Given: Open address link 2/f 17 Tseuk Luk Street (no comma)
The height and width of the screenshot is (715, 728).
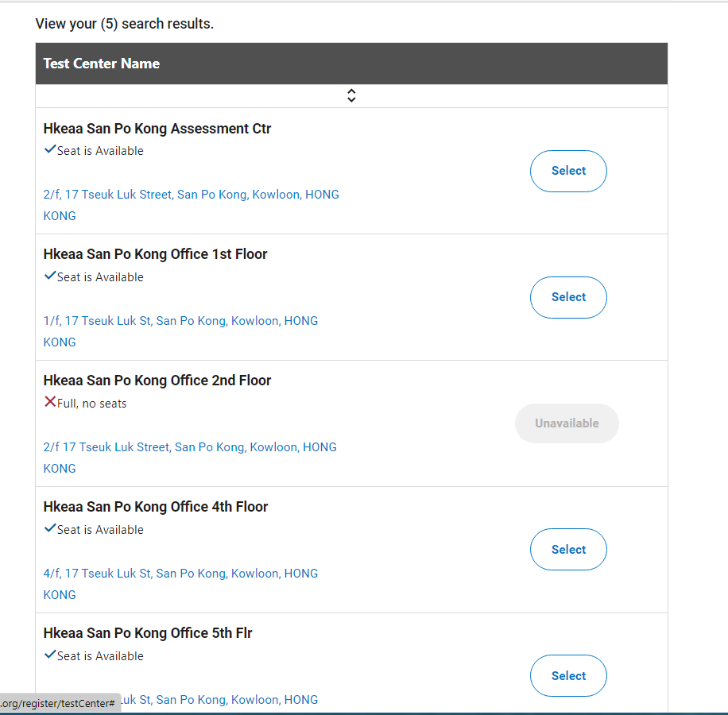Looking at the screenshot, I should click(190, 458).
